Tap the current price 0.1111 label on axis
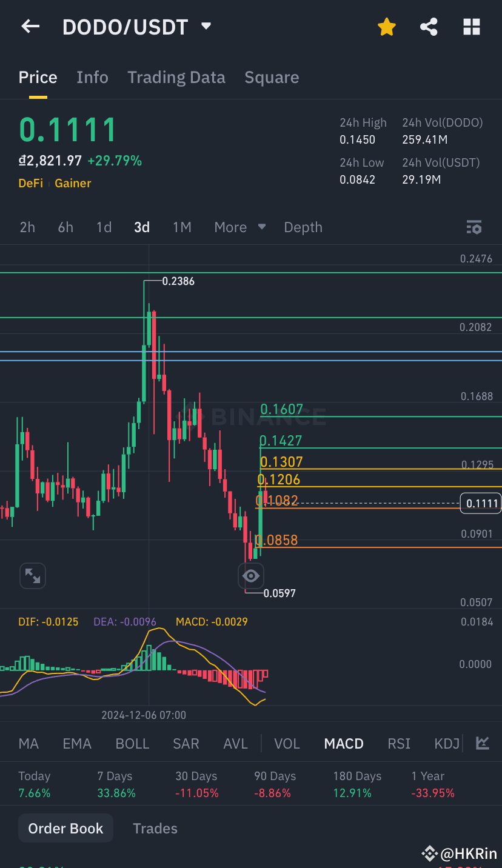This screenshot has height=868, width=502. coord(481,503)
